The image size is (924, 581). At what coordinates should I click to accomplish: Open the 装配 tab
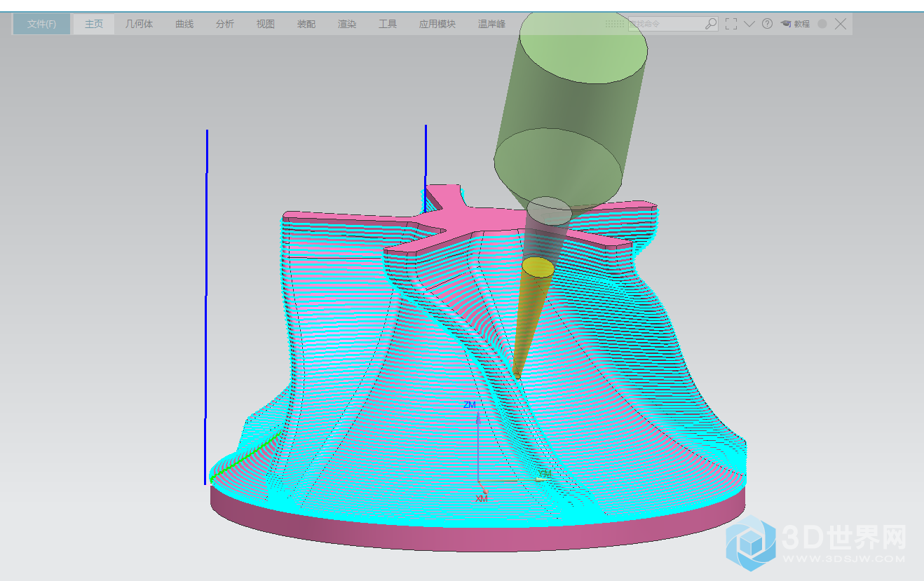[306, 24]
